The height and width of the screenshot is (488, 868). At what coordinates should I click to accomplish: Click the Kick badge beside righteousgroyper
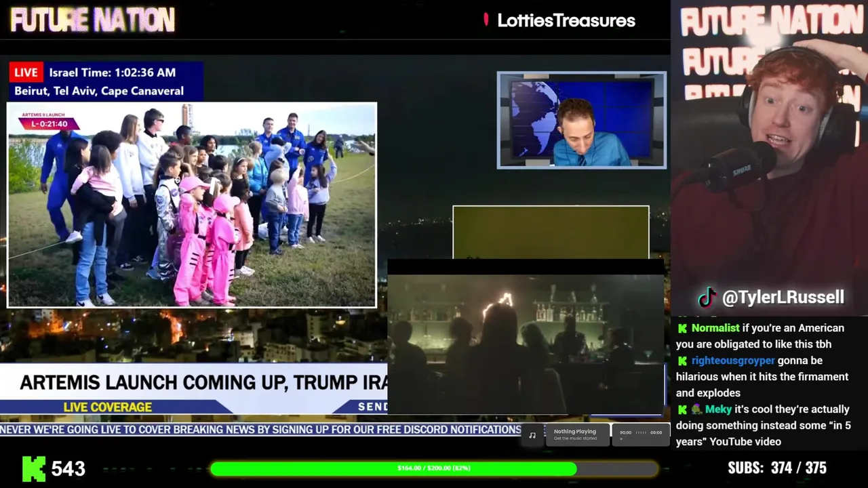[682, 361]
